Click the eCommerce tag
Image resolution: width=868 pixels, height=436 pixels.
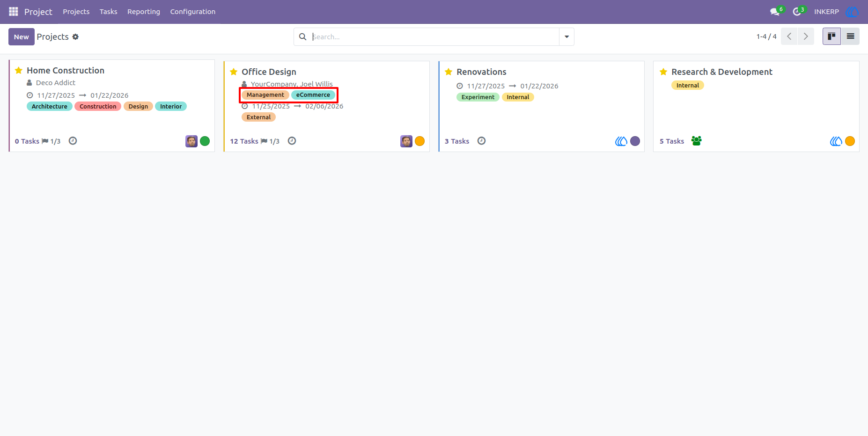tap(313, 95)
